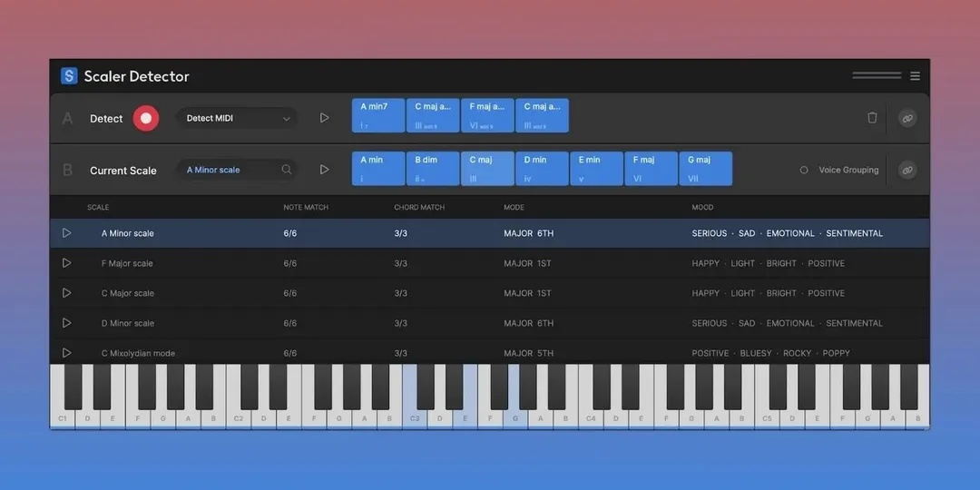
Task: Select the A min scale chord
Action: point(378,169)
